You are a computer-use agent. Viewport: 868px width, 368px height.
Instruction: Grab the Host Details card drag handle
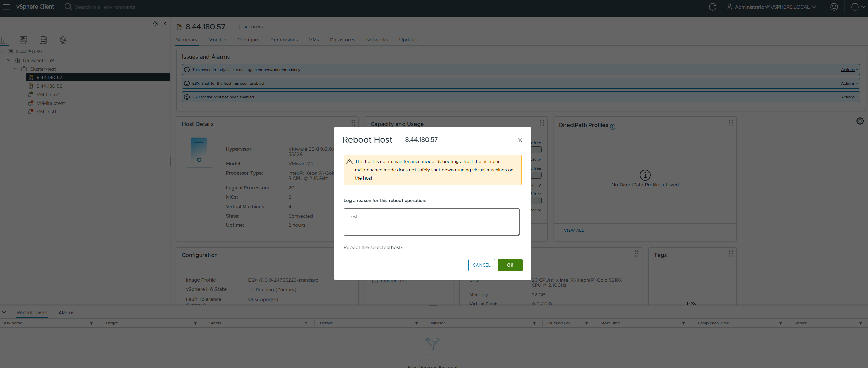[353, 123]
